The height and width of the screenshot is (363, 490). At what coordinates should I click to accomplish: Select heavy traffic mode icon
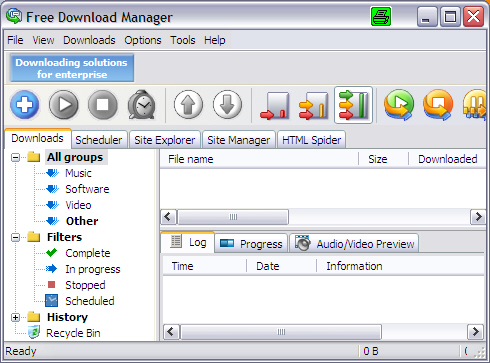[x=353, y=105]
